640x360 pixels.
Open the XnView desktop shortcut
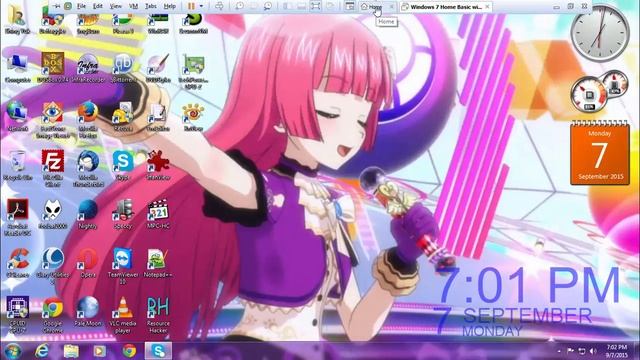[x=193, y=117]
